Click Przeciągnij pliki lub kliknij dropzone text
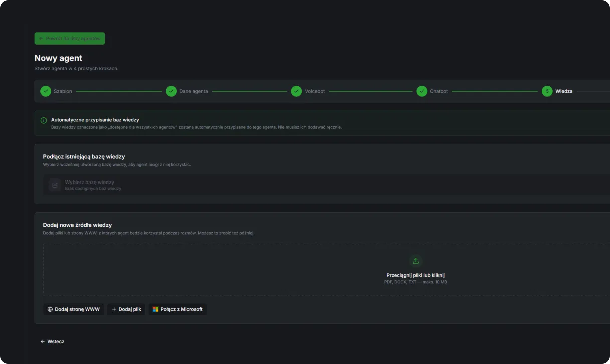Viewport: 610px width, 364px height. (x=416, y=275)
